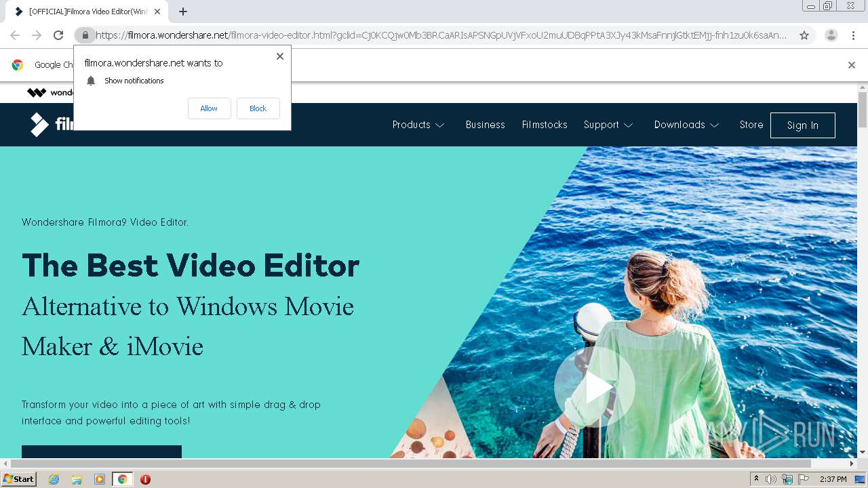Click the taskbar clock 2:37 PM
This screenshot has width=868, height=488.
pyautogui.click(x=833, y=479)
